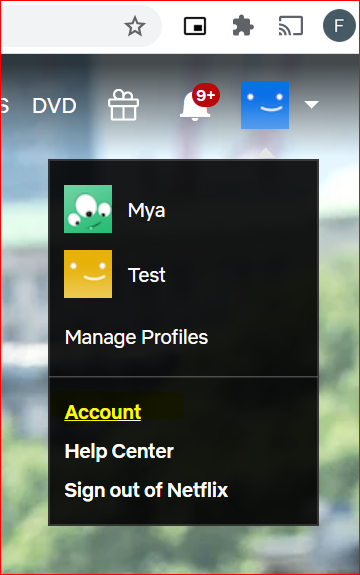
Task: Select Sign out of Netflix
Action: coord(146,490)
